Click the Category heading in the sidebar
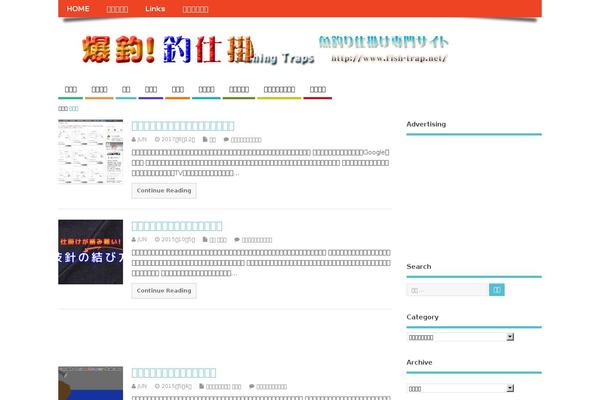The height and width of the screenshot is (400, 600). click(422, 317)
